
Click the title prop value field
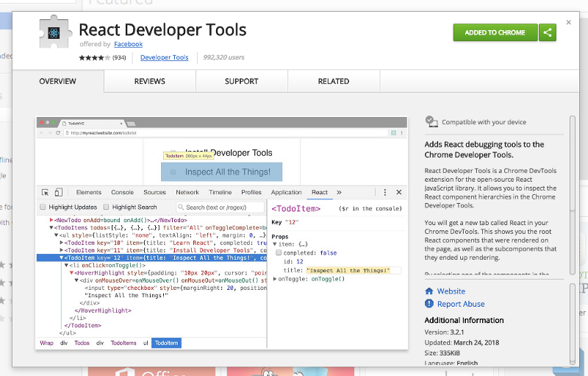click(354, 270)
